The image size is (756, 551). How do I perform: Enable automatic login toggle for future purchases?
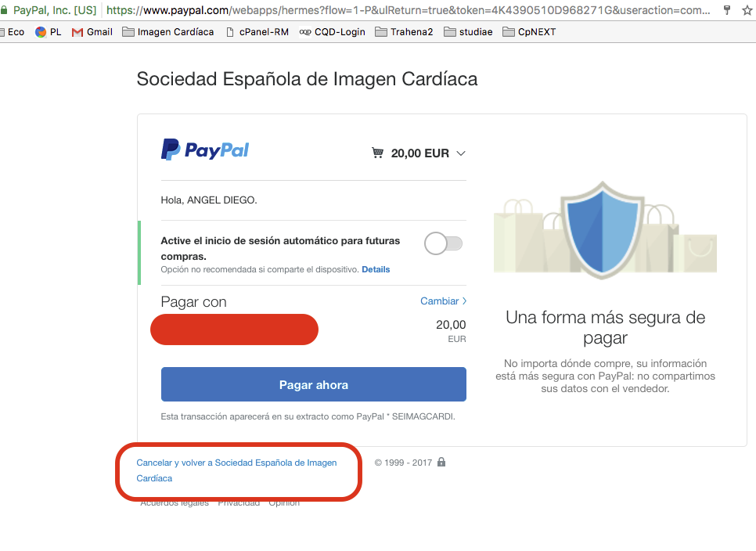(x=443, y=243)
